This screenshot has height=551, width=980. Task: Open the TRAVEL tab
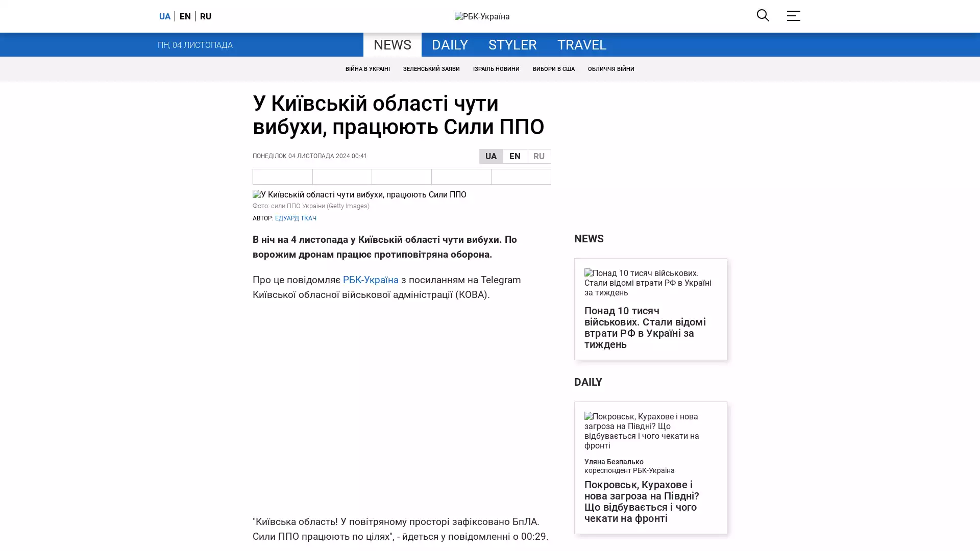581,45
